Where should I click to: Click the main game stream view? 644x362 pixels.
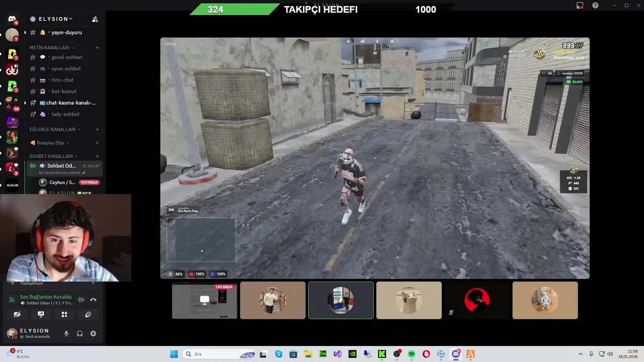point(375,158)
